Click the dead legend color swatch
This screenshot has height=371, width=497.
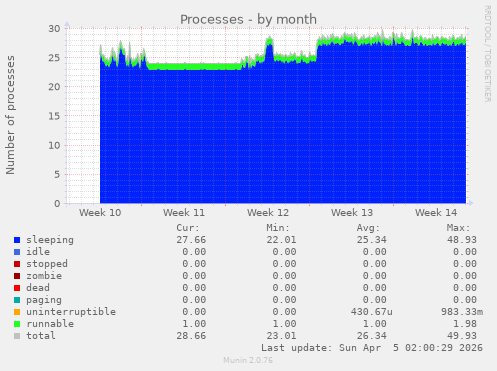[x=17, y=288]
